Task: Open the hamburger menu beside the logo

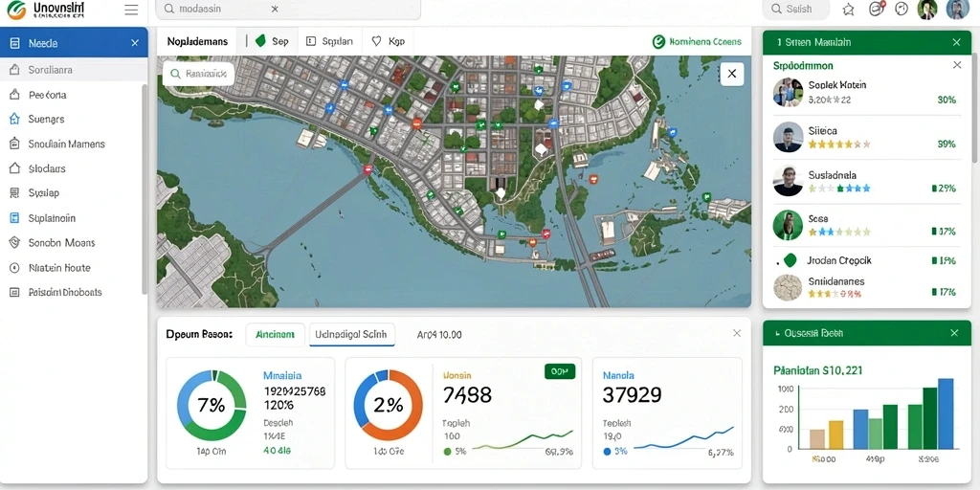Action: click(131, 10)
